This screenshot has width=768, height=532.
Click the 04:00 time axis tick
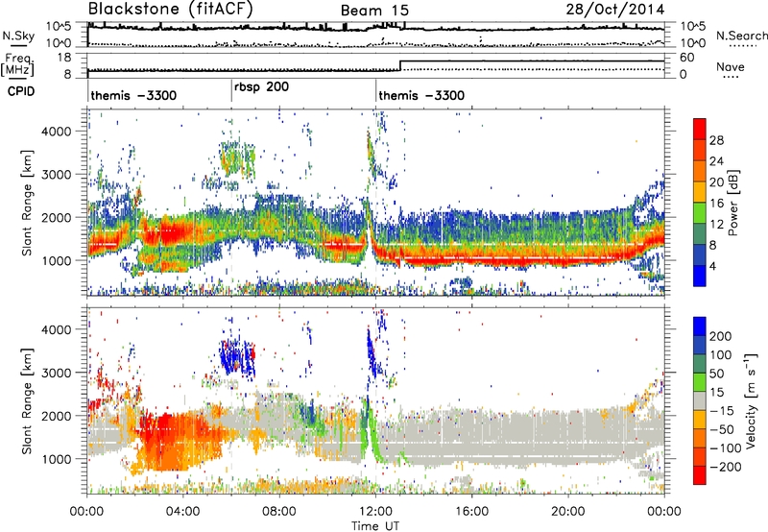tap(182, 512)
